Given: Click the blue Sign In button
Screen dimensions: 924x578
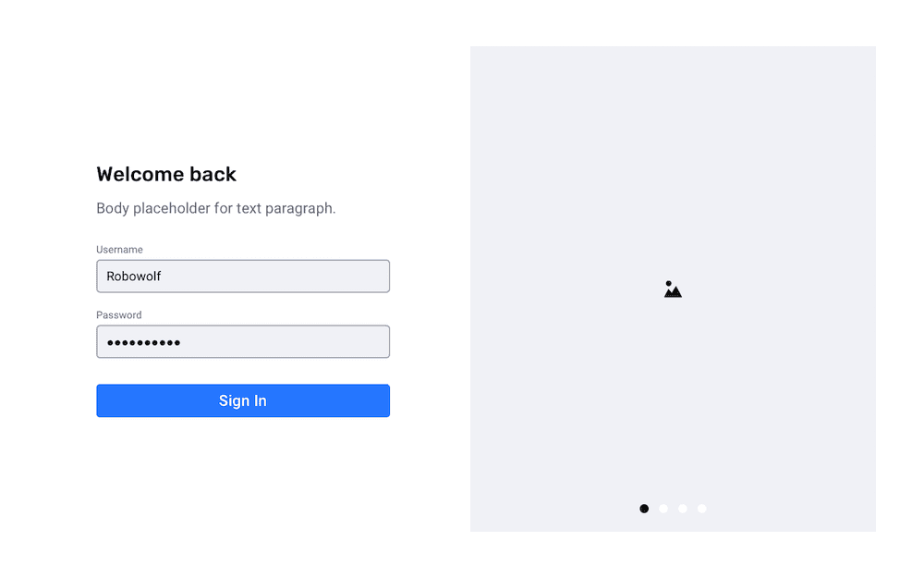Looking at the screenshot, I should [243, 400].
